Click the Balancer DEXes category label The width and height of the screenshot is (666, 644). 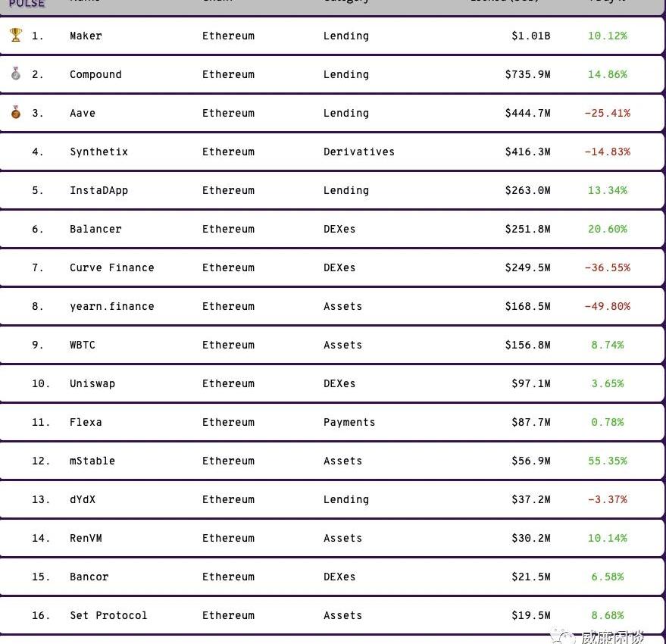pyautogui.click(x=339, y=229)
